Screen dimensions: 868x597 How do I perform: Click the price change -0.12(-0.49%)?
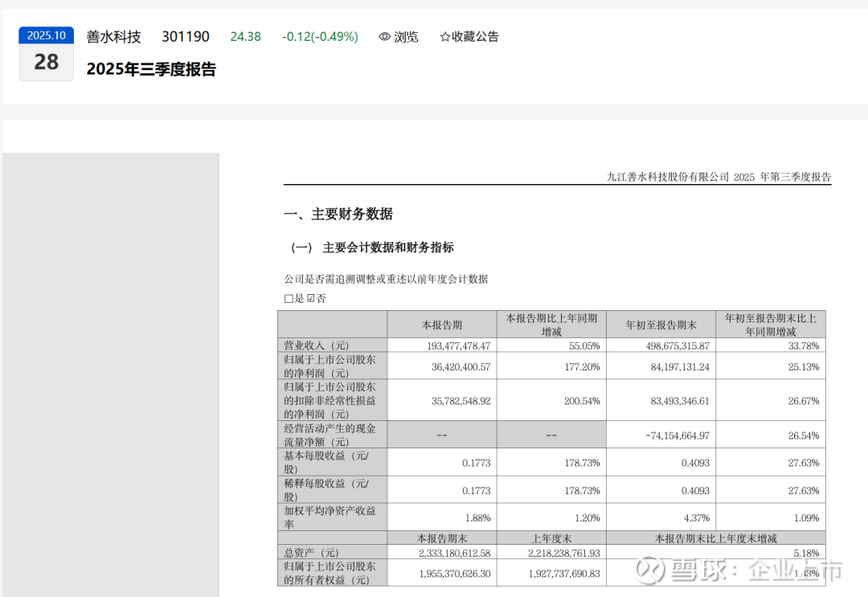320,37
